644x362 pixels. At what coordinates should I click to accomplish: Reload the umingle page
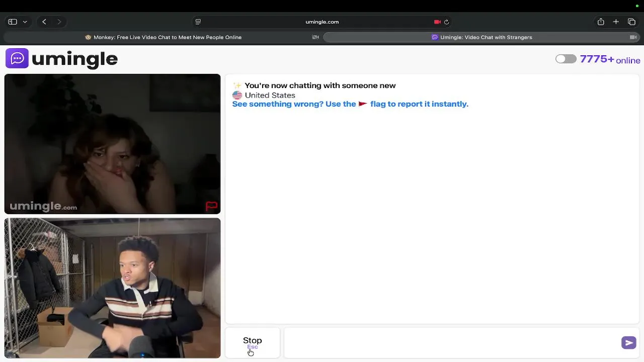tap(446, 22)
